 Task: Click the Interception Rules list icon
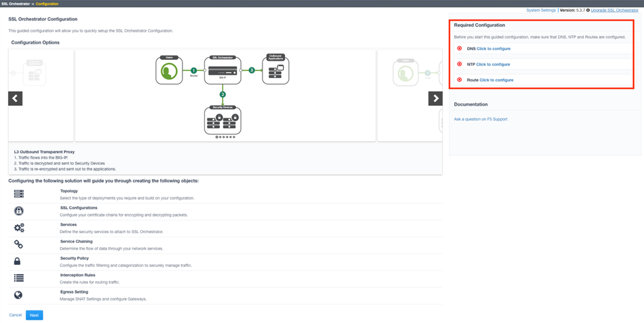point(19,278)
